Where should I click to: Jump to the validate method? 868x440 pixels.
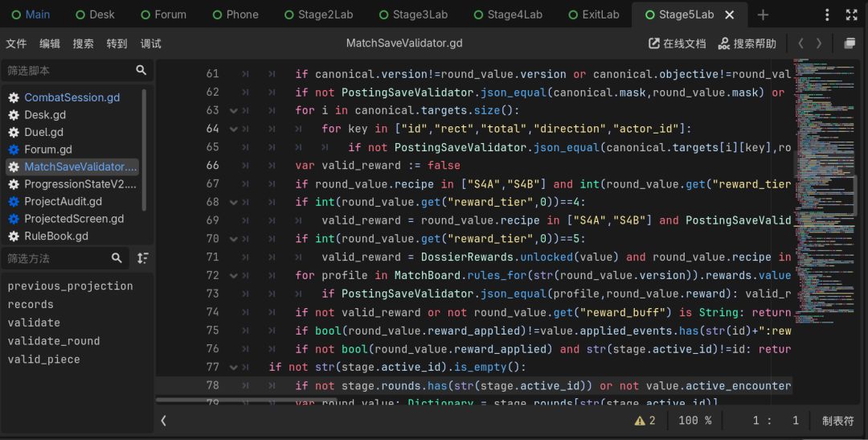click(x=34, y=323)
